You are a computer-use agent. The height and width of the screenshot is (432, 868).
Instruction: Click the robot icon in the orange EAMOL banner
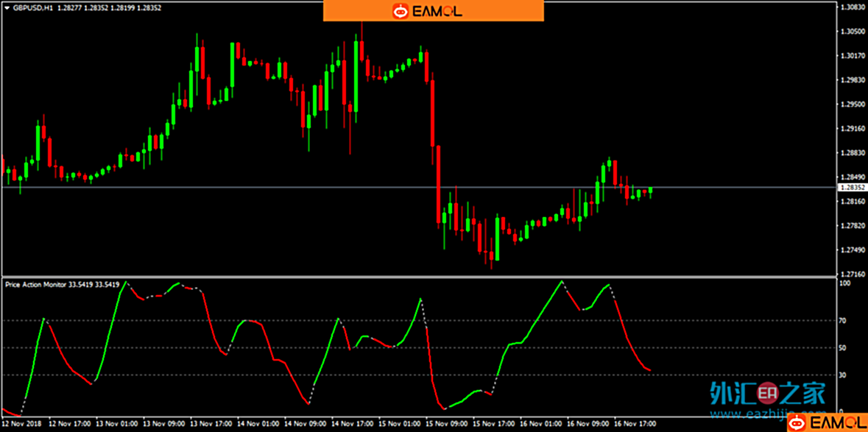tap(400, 10)
